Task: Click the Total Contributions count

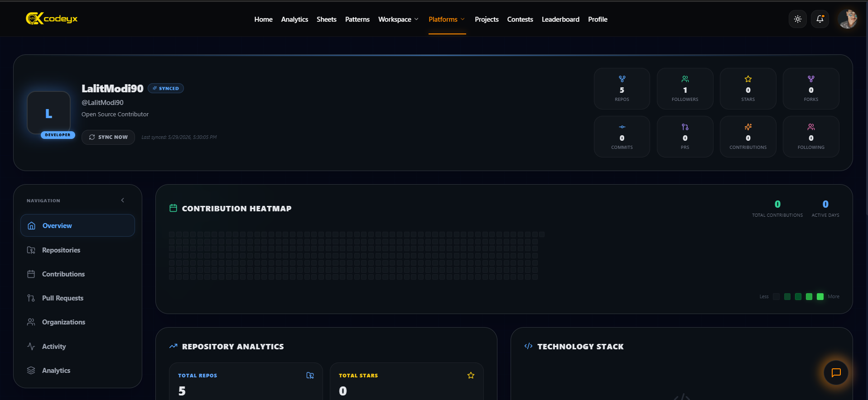Action: coord(777,204)
